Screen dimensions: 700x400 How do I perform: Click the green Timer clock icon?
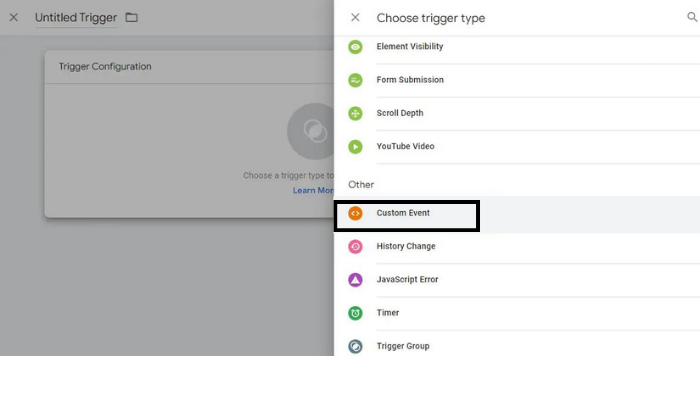coord(355,313)
